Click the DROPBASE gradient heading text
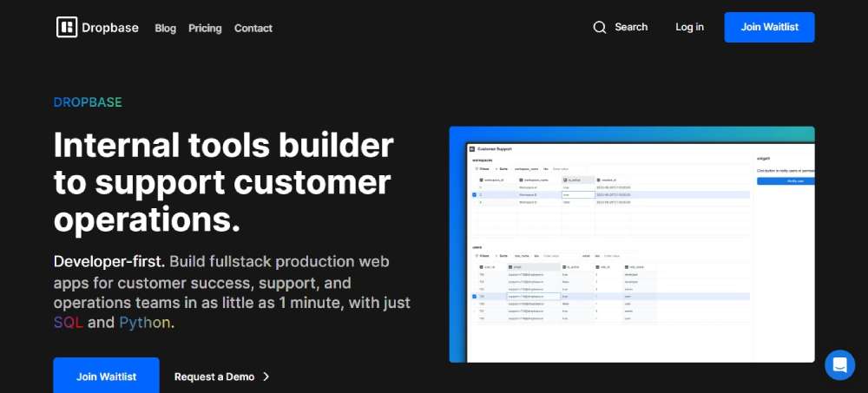Image resolution: width=868 pixels, height=393 pixels. 88,102
